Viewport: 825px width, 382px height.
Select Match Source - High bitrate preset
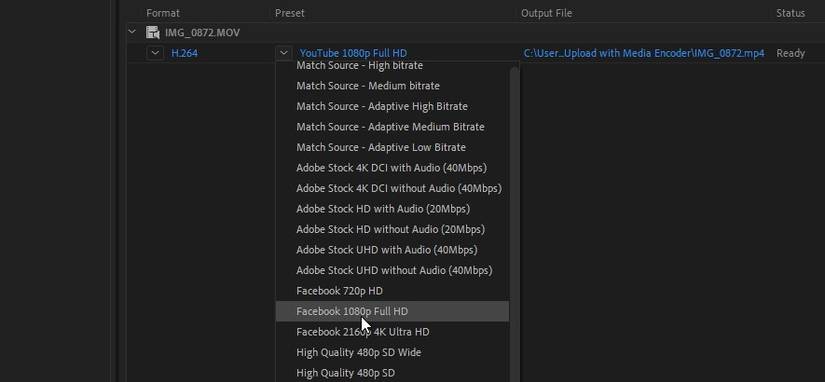pos(392,66)
